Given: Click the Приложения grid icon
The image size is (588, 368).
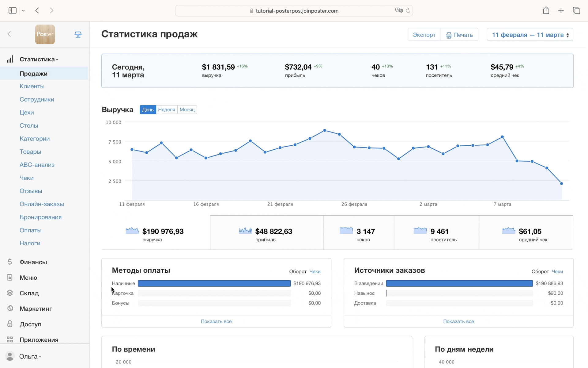Looking at the screenshot, I should [10, 339].
